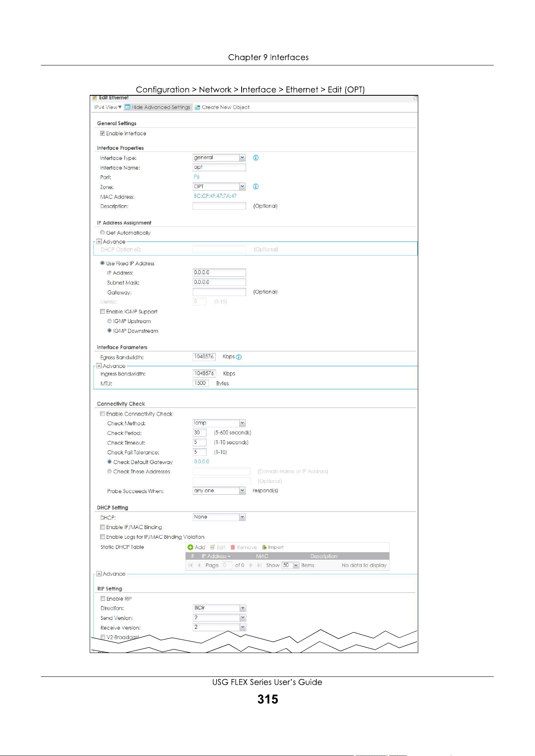This screenshot has width=535, height=756.
Task: Click the IP Address input field
Action: (219, 273)
